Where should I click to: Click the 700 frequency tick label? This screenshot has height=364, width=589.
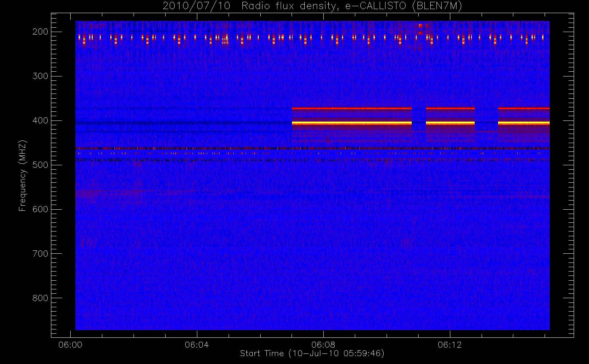click(40, 254)
